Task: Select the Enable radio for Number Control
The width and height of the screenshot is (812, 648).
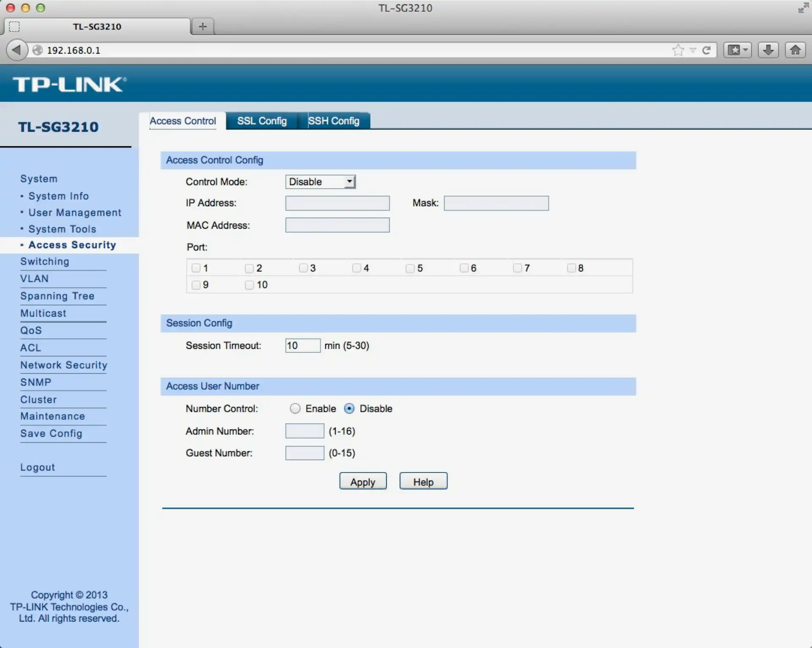Action: coord(295,409)
